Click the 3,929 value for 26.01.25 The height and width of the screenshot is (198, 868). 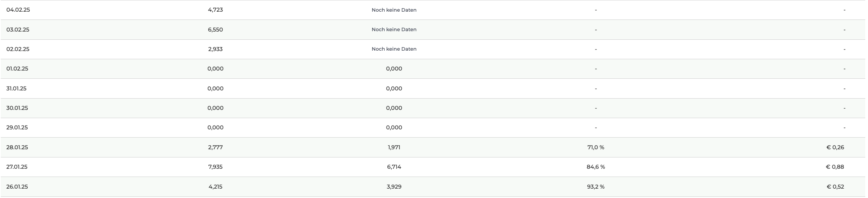click(394, 187)
